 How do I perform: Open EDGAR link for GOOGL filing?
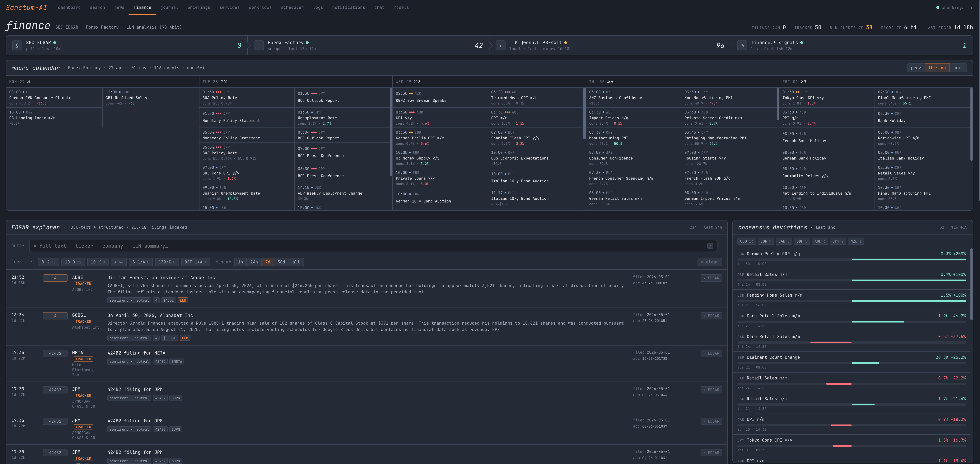point(711,316)
